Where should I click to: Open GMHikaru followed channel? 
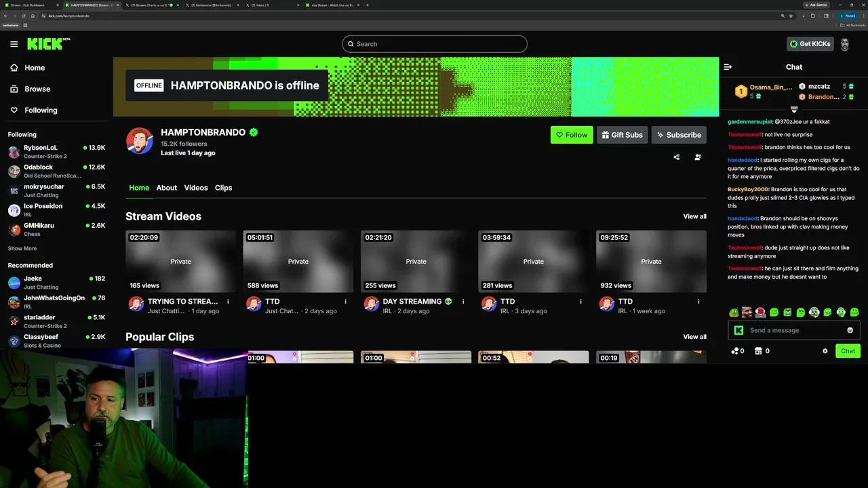coord(56,229)
